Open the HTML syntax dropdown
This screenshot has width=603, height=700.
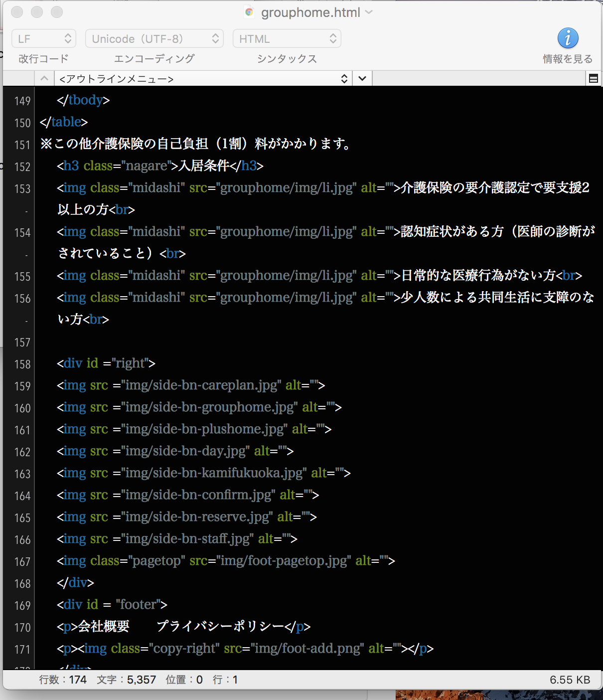pyautogui.click(x=287, y=39)
